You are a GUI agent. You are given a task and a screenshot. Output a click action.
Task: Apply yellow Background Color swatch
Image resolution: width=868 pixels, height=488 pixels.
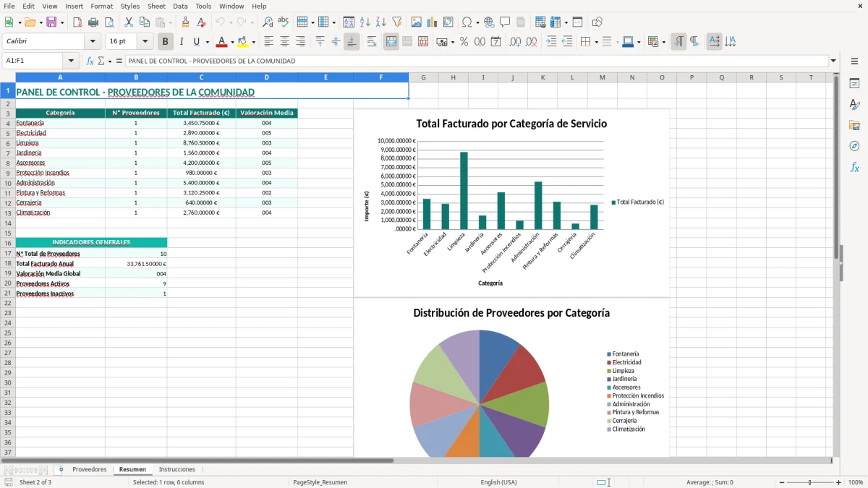(243, 42)
